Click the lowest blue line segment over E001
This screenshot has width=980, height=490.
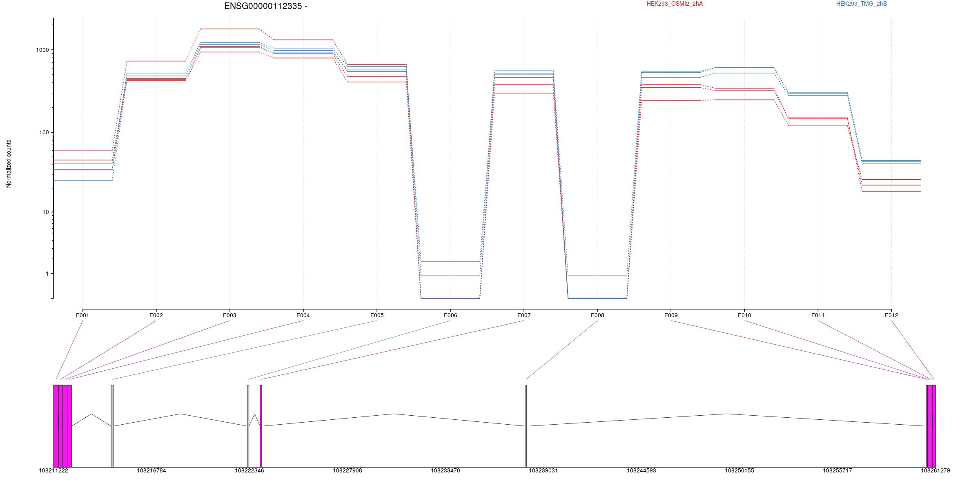point(83,180)
